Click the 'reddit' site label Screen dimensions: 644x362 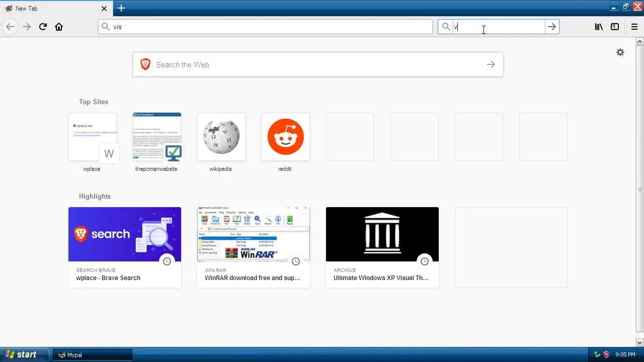point(285,169)
